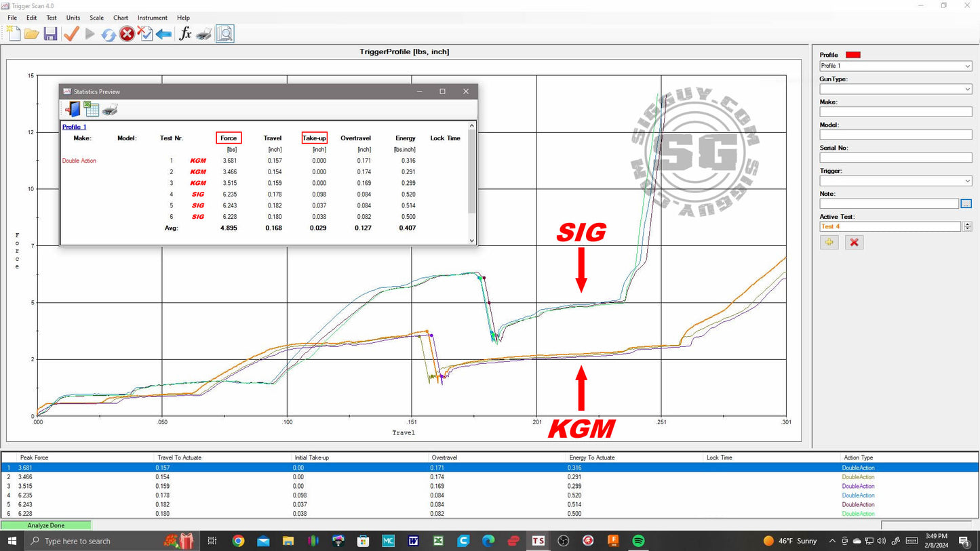Click exit door icon in Statistics Preview
This screenshot has width=980, height=551.
pyautogui.click(x=73, y=109)
